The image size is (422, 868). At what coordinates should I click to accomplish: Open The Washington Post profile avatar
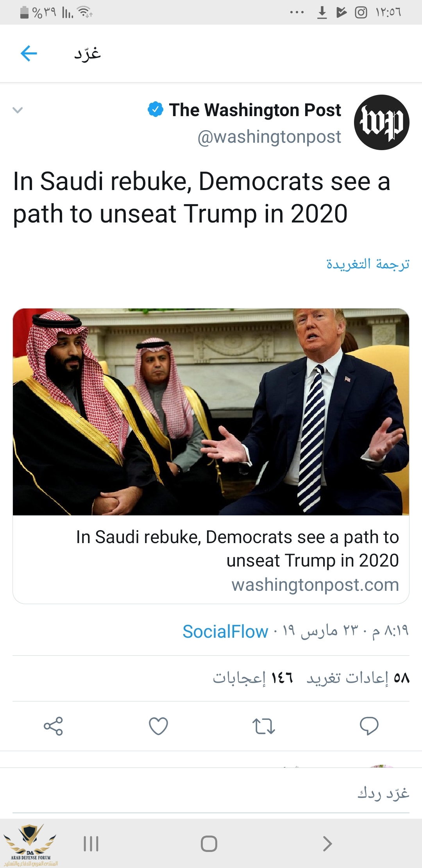[381, 122]
